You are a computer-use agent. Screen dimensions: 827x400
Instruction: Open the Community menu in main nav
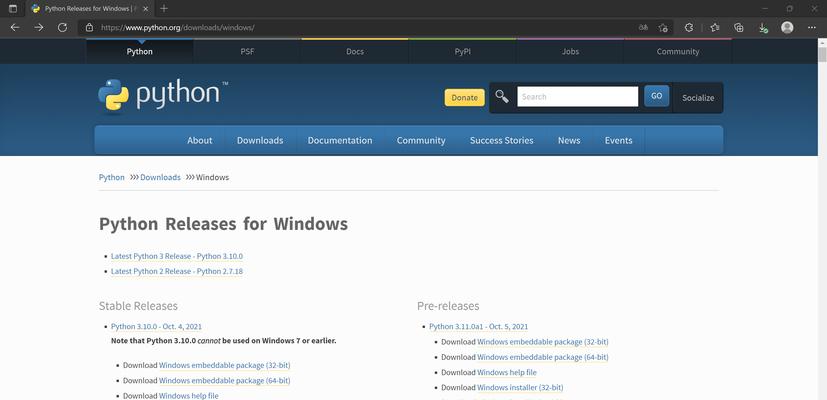[421, 140]
